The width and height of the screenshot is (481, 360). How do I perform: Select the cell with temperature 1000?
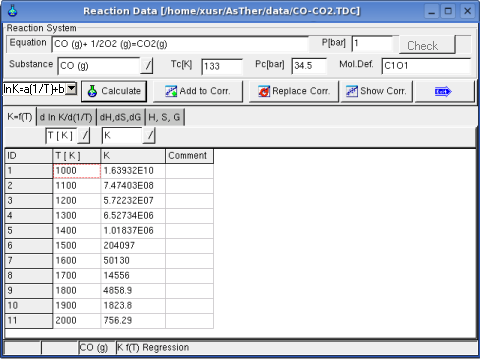77,171
